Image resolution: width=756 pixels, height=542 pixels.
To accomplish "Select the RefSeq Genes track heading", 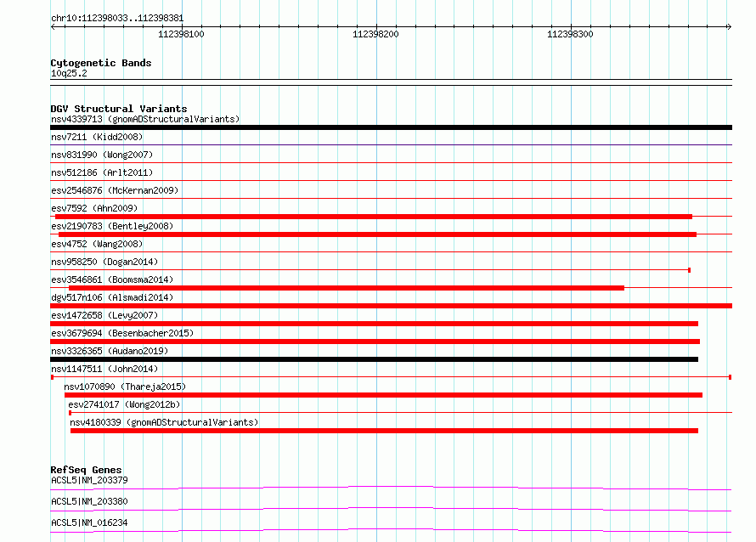I will pyautogui.click(x=86, y=470).
